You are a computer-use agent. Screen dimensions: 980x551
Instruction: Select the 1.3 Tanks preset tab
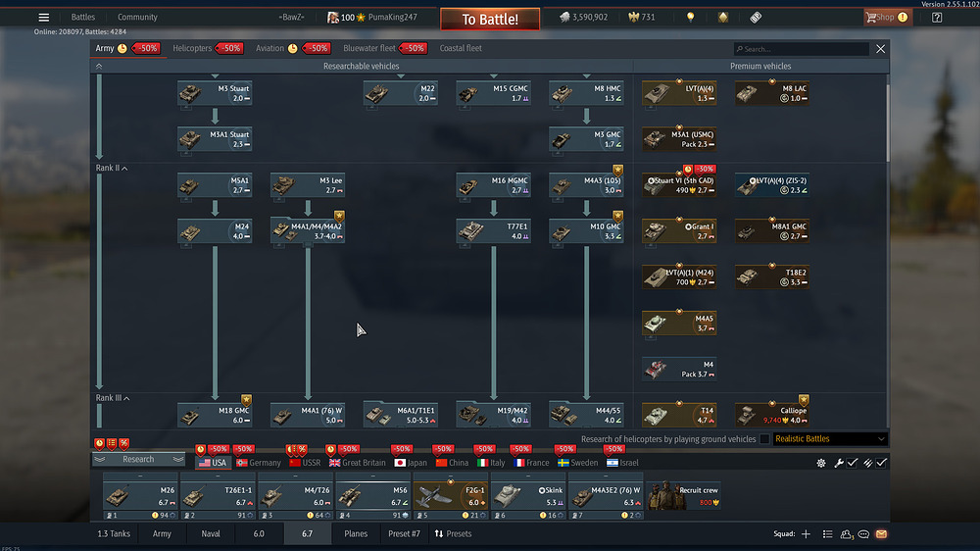click(114, 534)
